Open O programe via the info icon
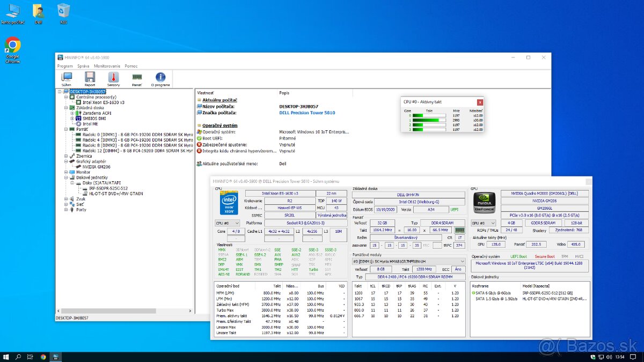This screenshot has width=644, height=362. click(160, 76)
